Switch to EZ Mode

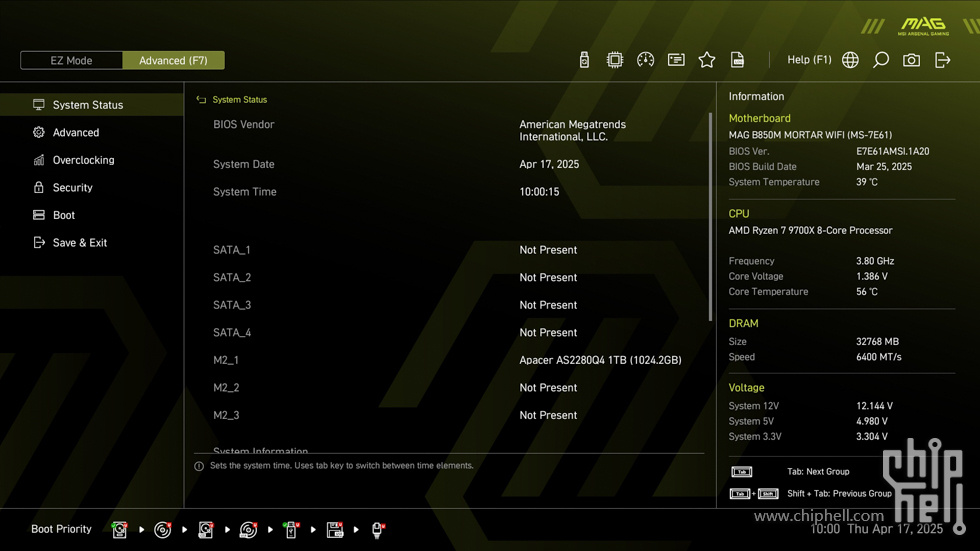71,61
